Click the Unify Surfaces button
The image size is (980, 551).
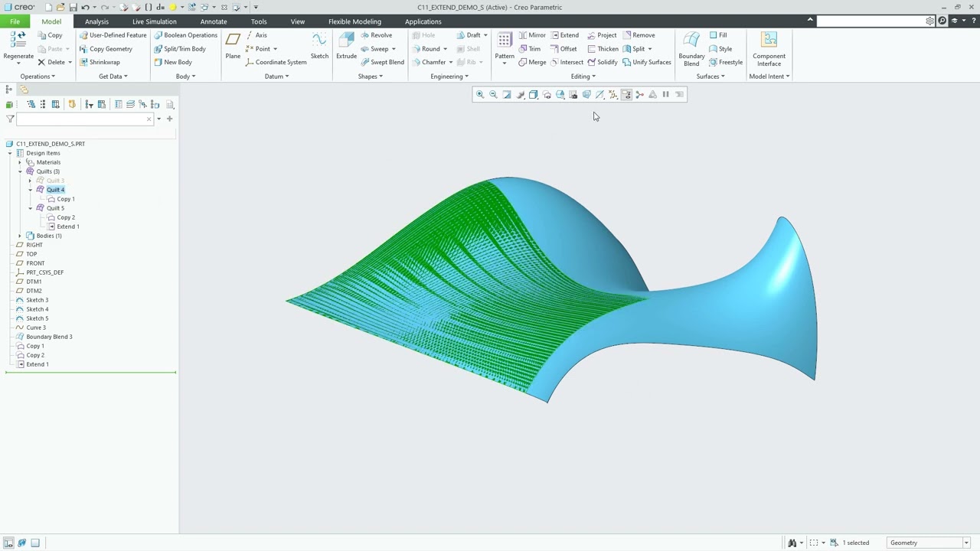(647, 63)
